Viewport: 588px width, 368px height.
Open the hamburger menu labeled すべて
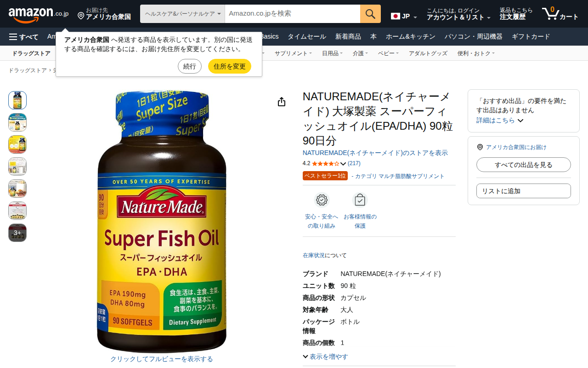coord(23,37)
